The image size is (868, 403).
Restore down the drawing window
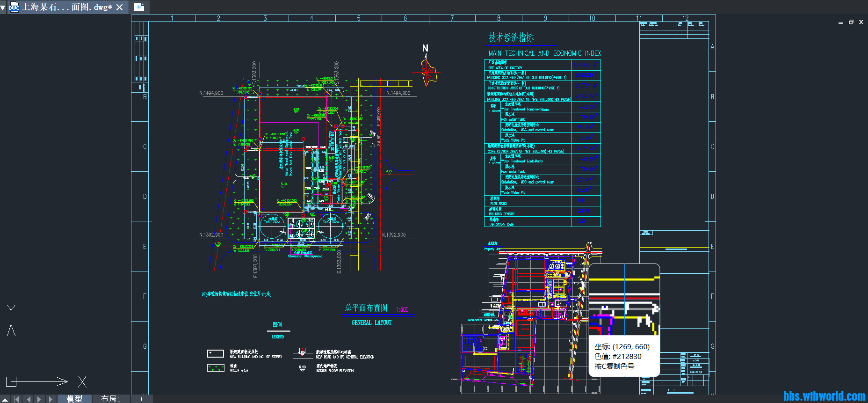tap(851, 22)
